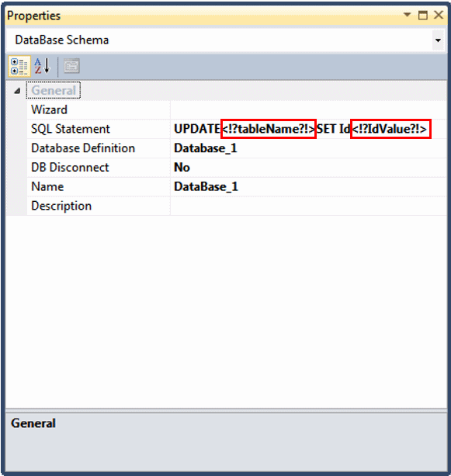Toggle the DB Disconnect No value
This screenshot has height=476, width=451.
[182, 167]
